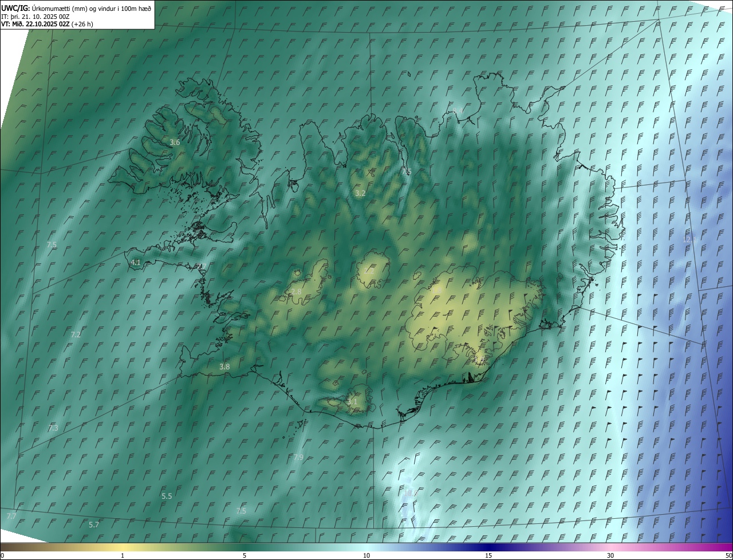Click the 7.9 value label on the map

[x=298, y=457]
